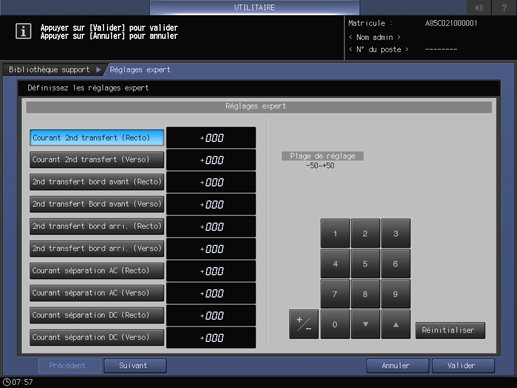The height and width of the screenshot is (388, 517).
Task: Click the Réglages expert breadcrumb
Action: pos(140,70)
